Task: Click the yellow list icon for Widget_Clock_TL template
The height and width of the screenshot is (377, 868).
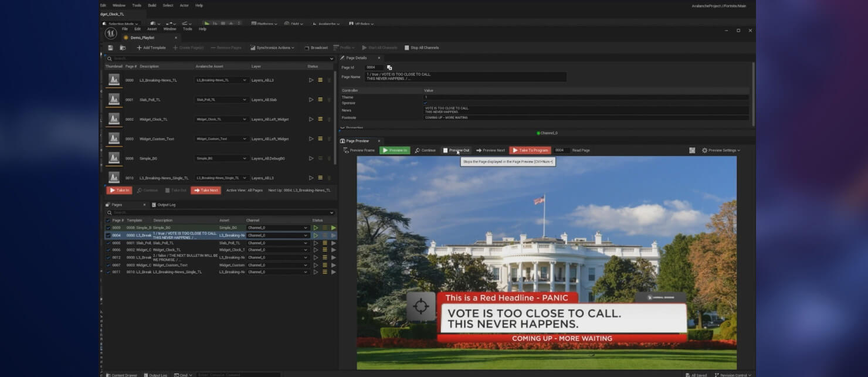Action: pos(320,119)
